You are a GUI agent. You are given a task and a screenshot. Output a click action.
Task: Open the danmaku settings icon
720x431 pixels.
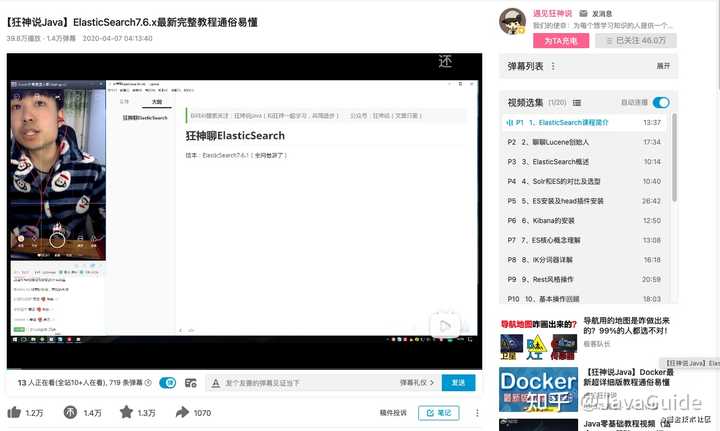(191, 383)
